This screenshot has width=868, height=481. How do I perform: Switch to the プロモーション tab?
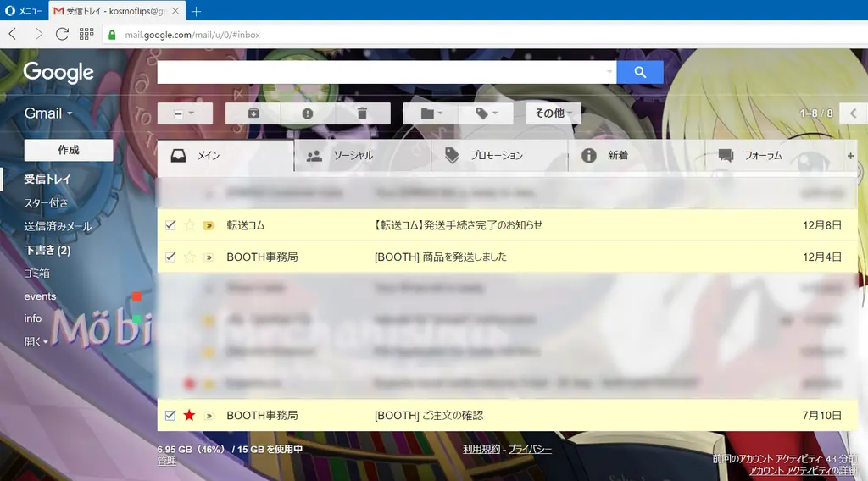pyautogui.click(x=500, y=155)
